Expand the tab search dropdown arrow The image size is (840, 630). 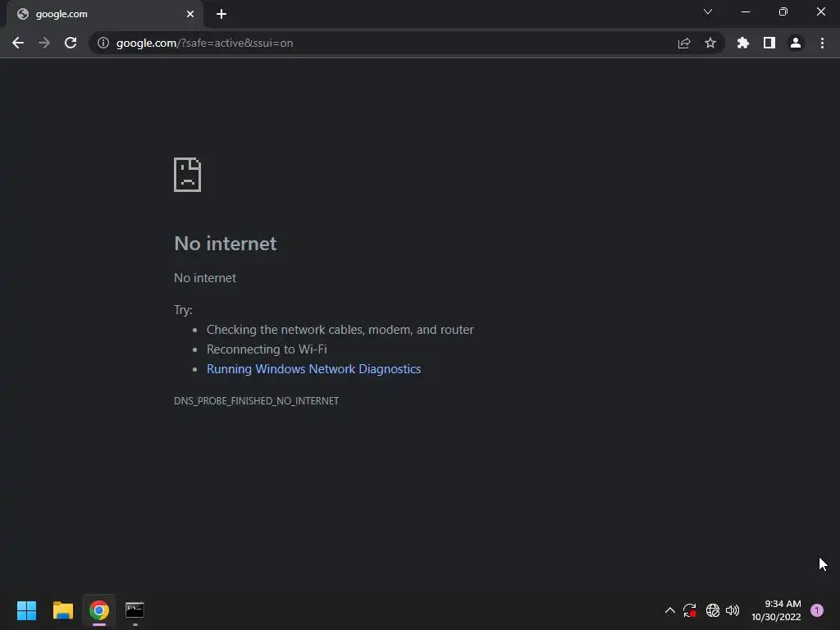point(708,11)
